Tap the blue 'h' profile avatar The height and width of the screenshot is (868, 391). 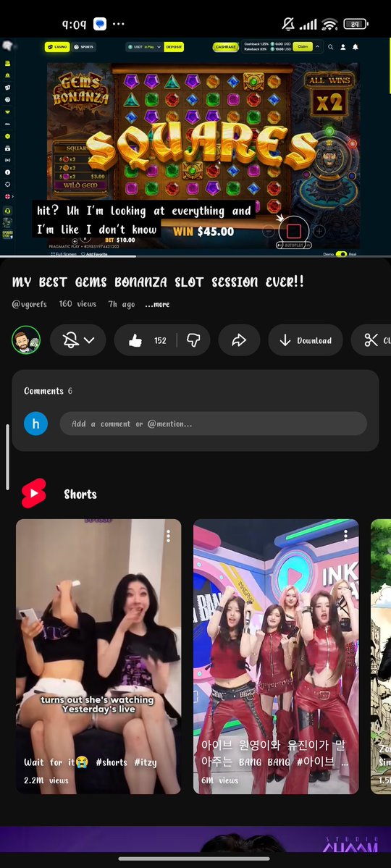click(x=35, y=424)
